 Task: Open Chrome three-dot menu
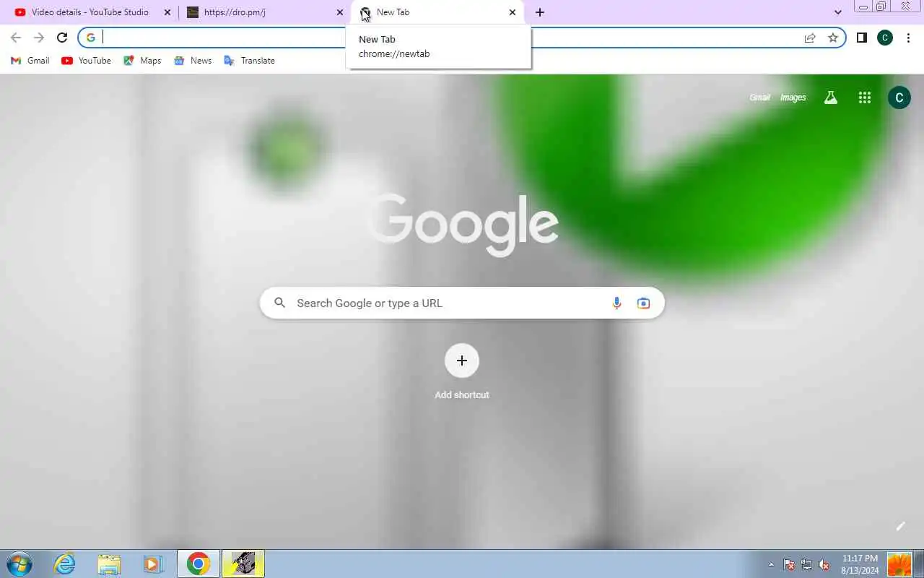click(x=908, y=38)
